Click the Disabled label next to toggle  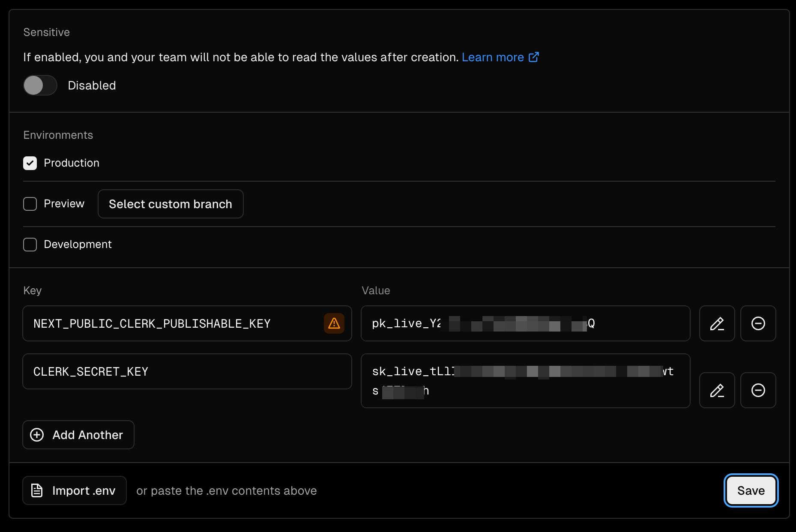pyautogui.click(x=92, y=85)
